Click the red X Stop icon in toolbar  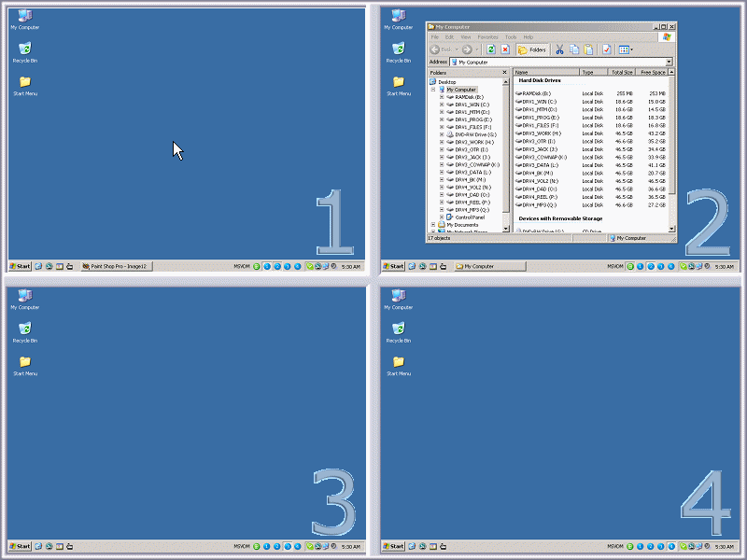tap(505, 49)
